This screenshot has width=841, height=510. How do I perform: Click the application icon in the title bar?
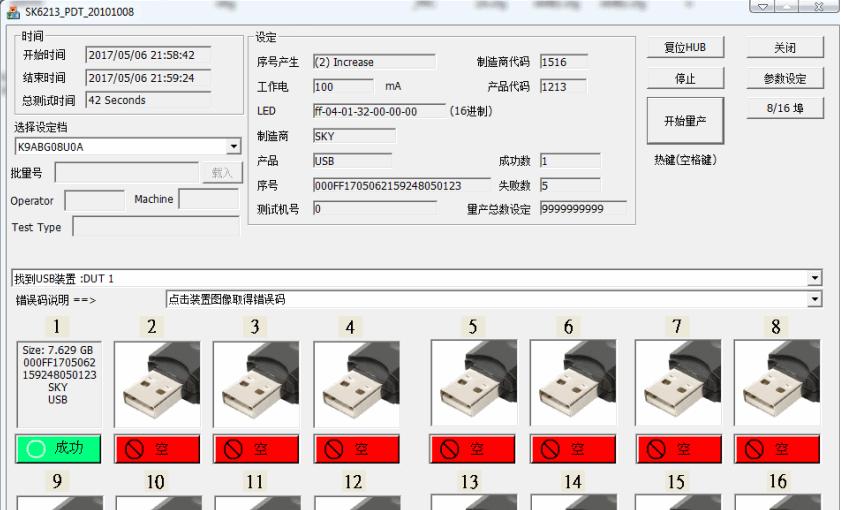[x=11, y=10]
